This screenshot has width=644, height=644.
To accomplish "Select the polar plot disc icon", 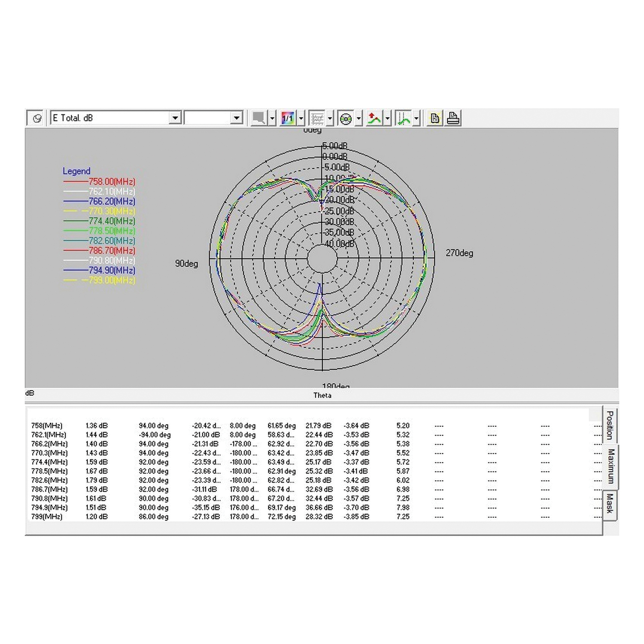I will click(x=346, y=118).
